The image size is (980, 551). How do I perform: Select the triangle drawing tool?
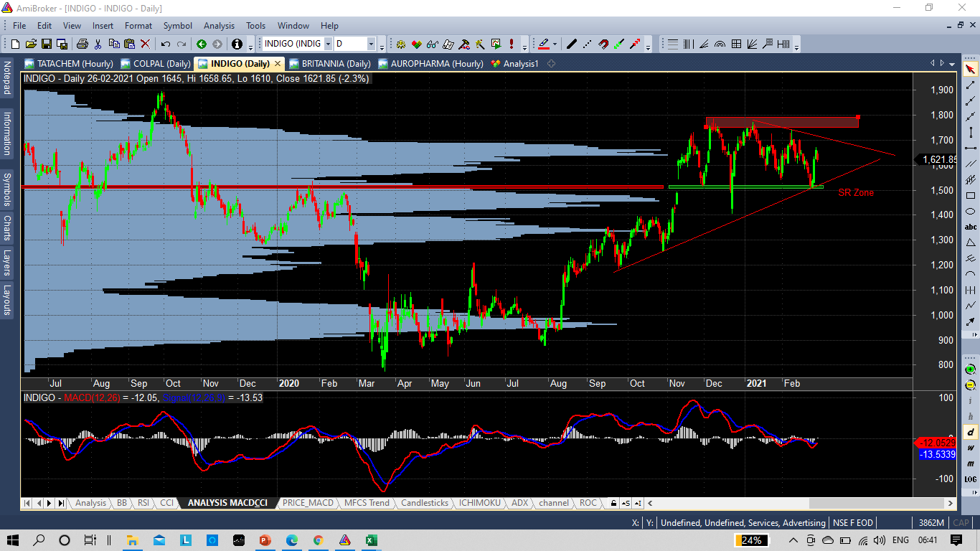971,242
